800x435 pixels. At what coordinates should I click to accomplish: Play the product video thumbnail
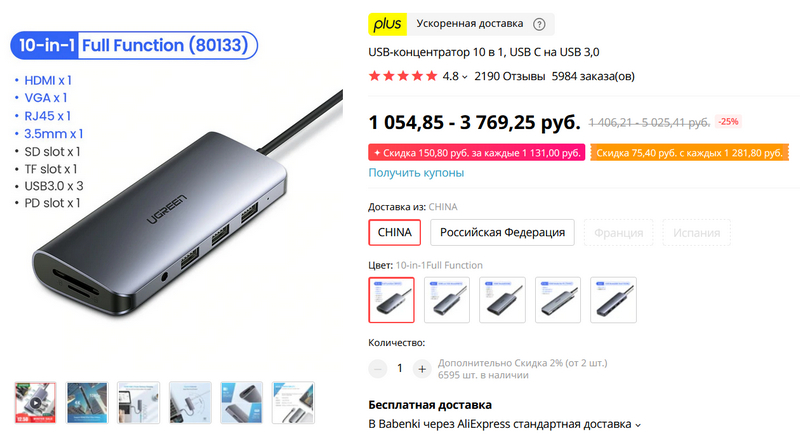pyautogui.click(x=35, y=402)
